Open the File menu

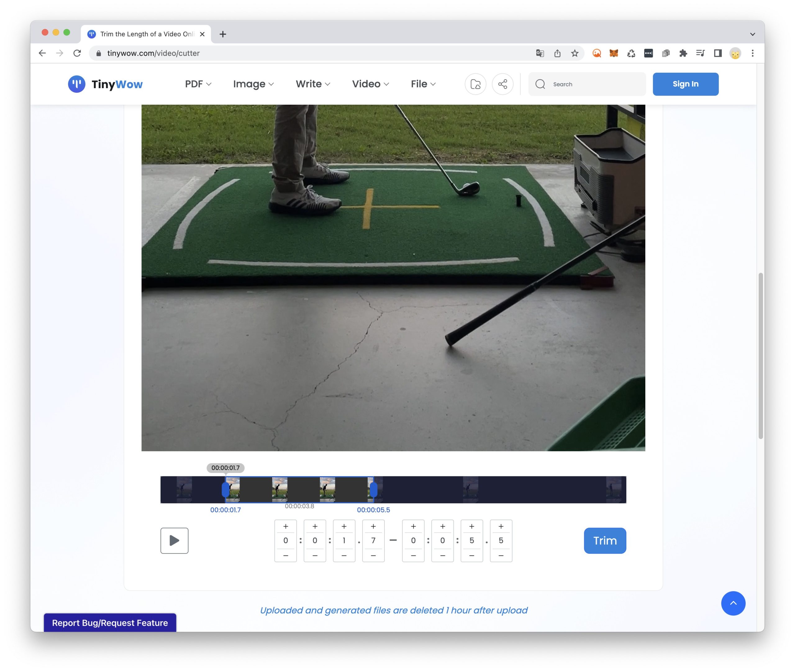pyautogui.click(x=423, y=84)
